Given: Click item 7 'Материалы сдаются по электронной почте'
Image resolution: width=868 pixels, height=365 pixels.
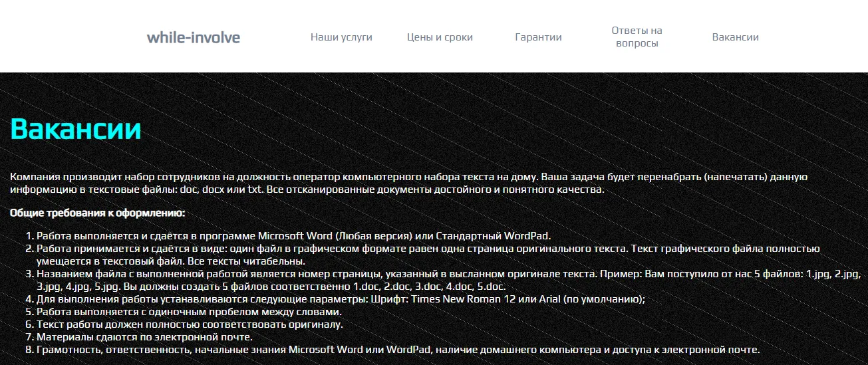Looking at the screenshot, I should coord(144,337).
